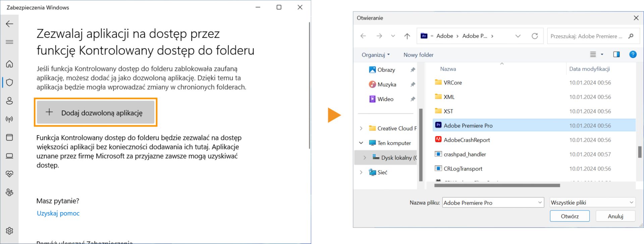The image size is (644, 244).
Task: Click Dodaj dozwoloną aplikację button
Action: [96, 112]
